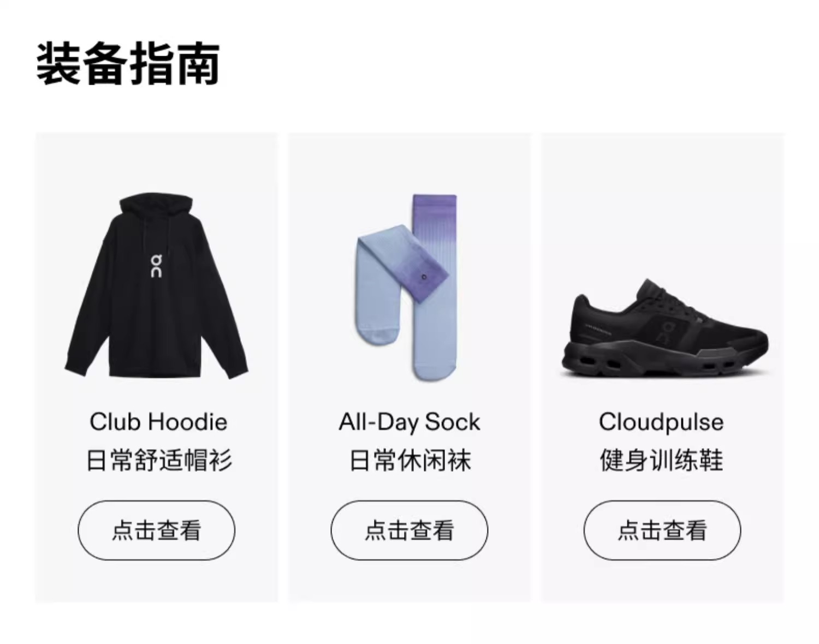Click 点击查看 button under Club Hoodie

(157, 530)
